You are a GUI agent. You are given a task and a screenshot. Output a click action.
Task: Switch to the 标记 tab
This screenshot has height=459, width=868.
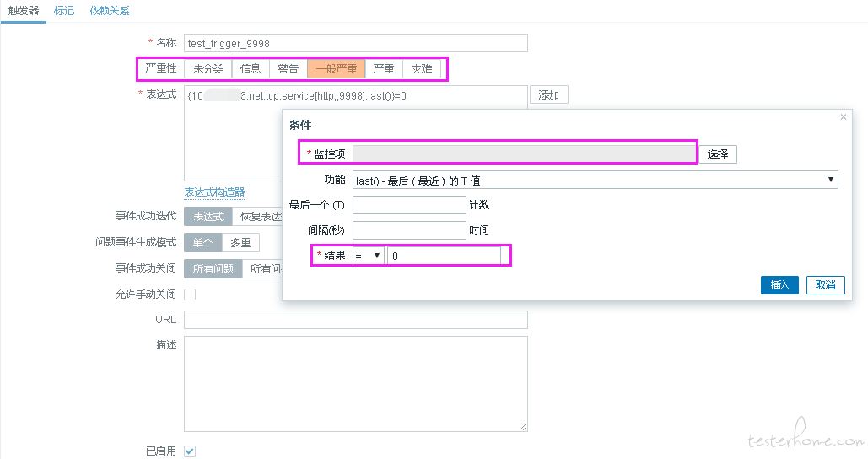pos(64,11)
